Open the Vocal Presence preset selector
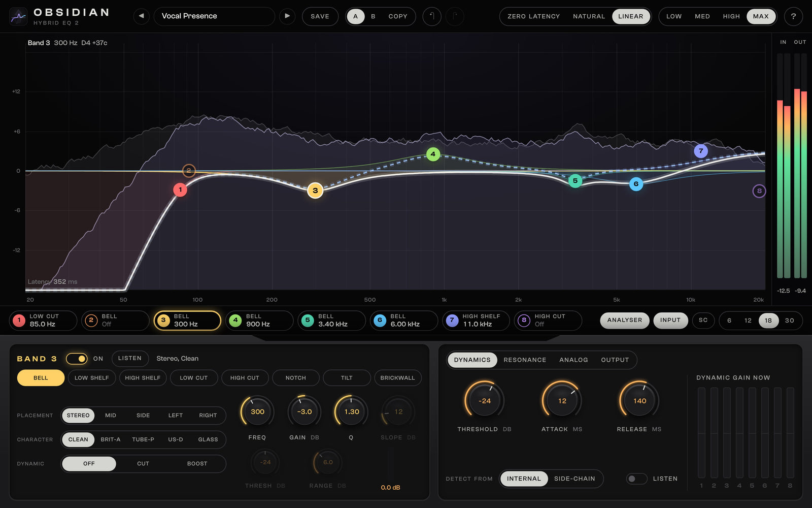812x508 pixels. [x=214, y=16]
